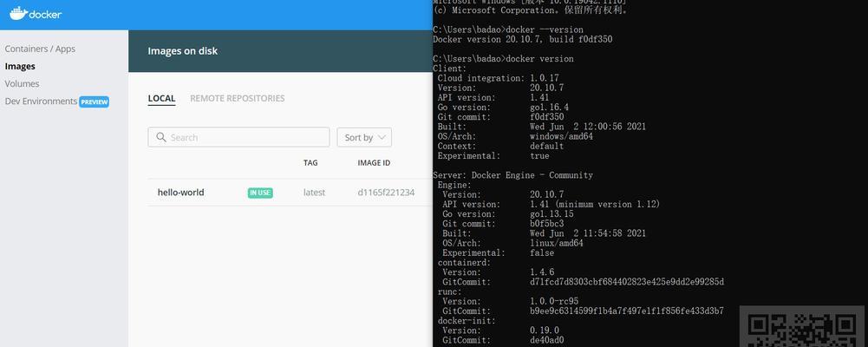Click the windows/amd64 OS/Arch value

pos(561,136)
